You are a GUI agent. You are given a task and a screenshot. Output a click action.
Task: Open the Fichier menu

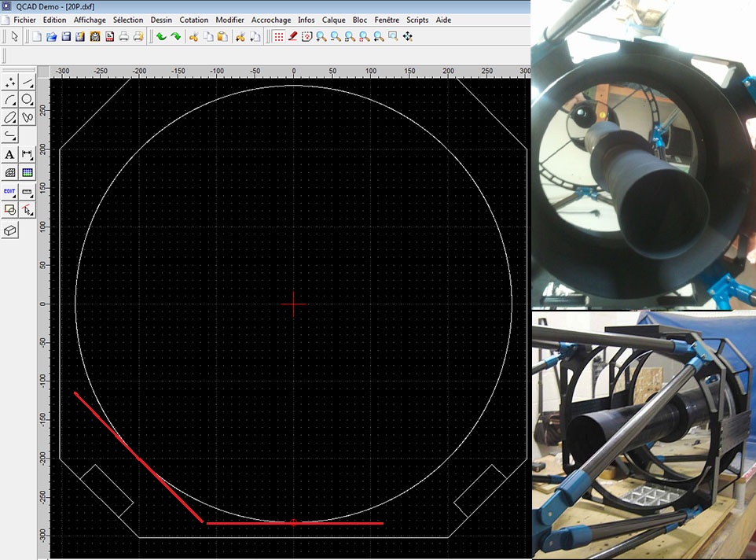click(24, 20)
